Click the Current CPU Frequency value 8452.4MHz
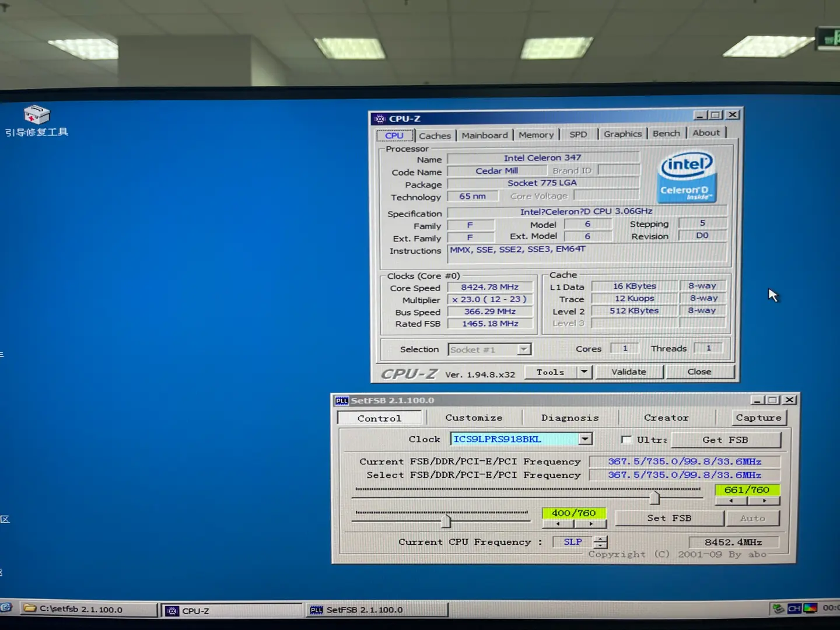This screenshot has width=840, height=630. coord(733,542)
